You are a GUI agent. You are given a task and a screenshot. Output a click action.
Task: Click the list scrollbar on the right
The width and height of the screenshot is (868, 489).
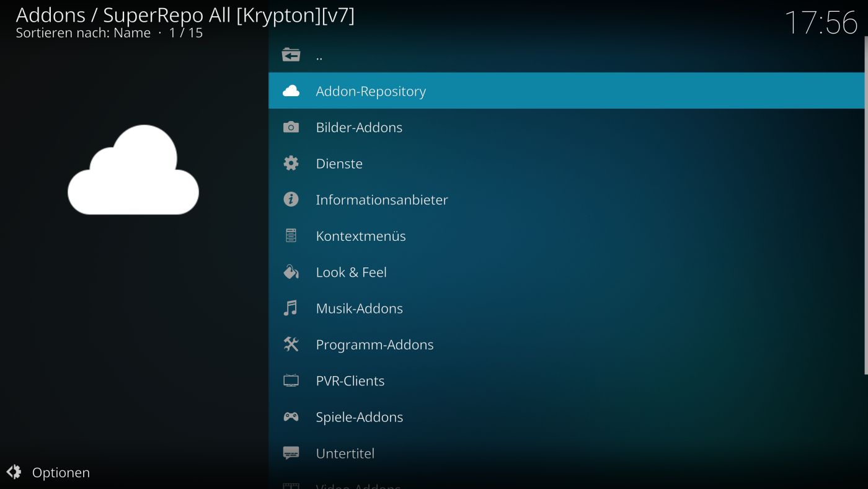866,205
